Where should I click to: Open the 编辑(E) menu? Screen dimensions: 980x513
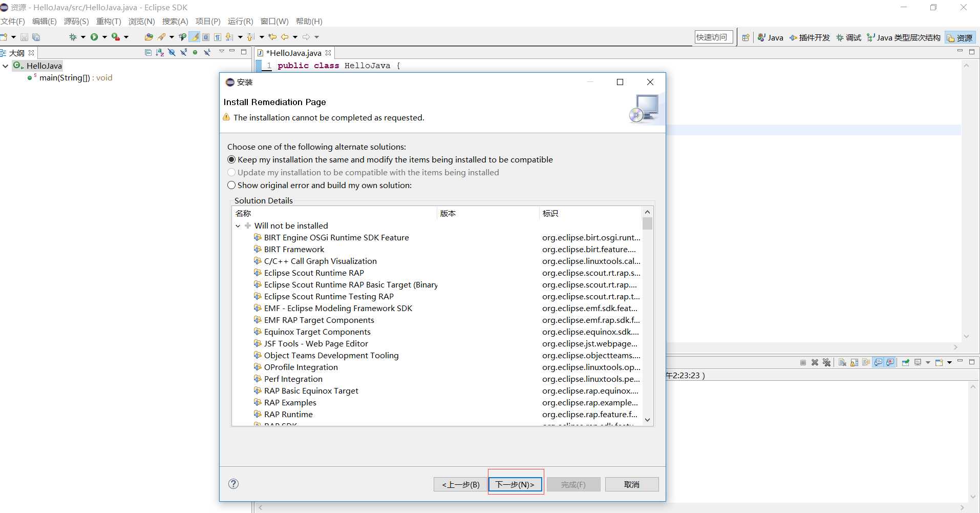tap(45, 21)
